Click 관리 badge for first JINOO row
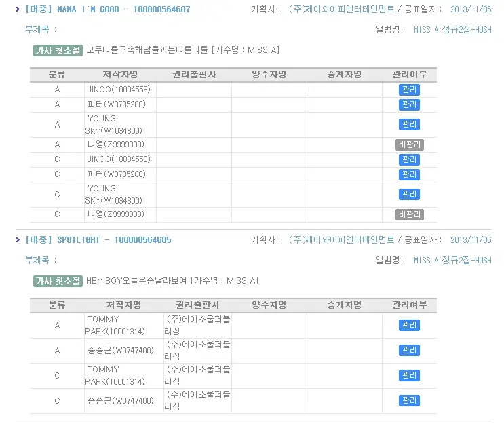The image size is (504, 424). click(409, 90)
